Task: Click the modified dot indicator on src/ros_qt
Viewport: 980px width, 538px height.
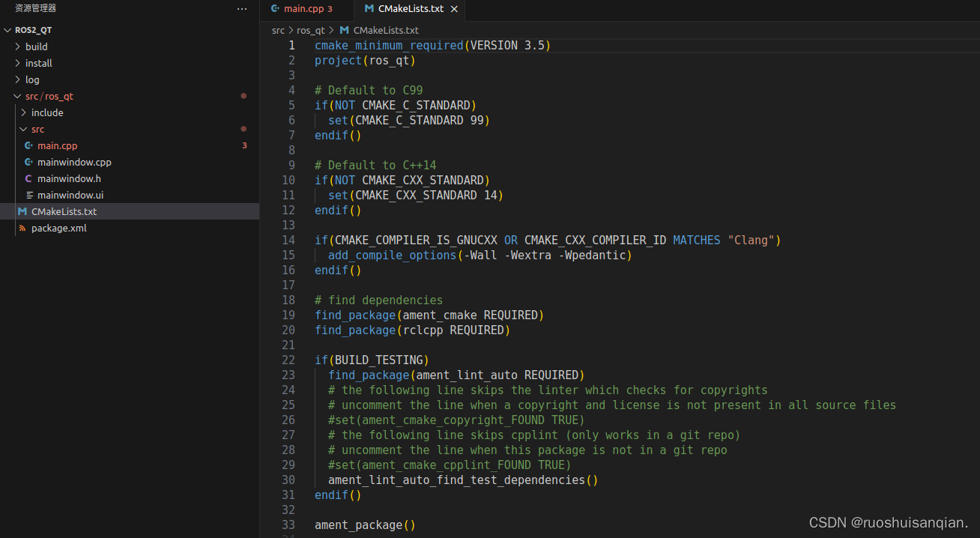Action: coord(244,95)
